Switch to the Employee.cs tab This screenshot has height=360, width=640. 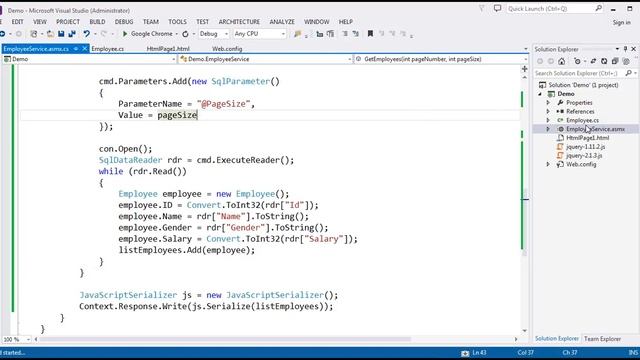pos(107,49)
